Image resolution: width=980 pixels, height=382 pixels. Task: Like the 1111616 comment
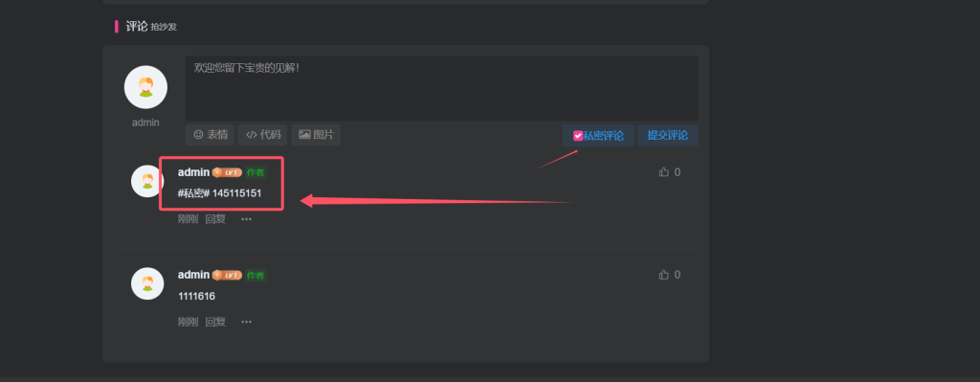669,275
